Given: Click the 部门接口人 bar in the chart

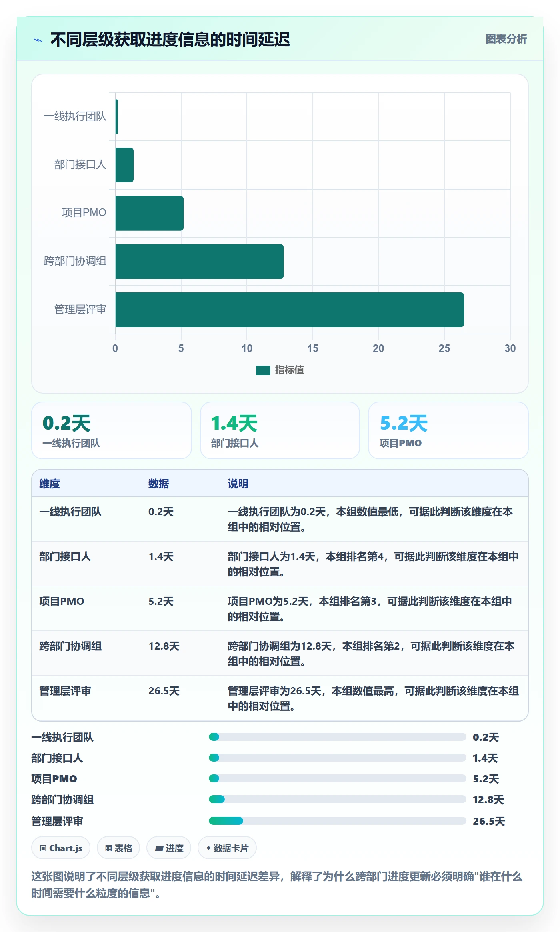Looking at the screenshot, I should 124,165.
